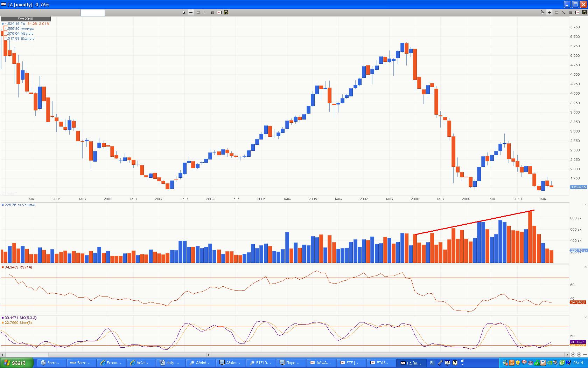588x368 pixels.
Task: Pick the trend line tool in the left toolbar
Action: [205, 12]
